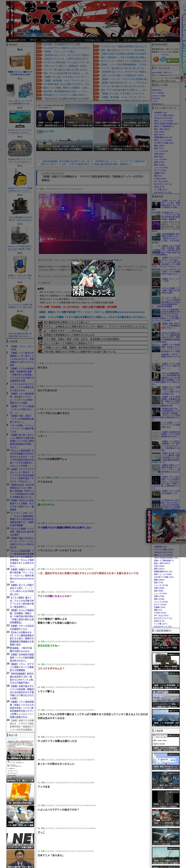
Task: Open category ウクライナ情勢 (1803) in upper list
Action: (x=164, y=116)
